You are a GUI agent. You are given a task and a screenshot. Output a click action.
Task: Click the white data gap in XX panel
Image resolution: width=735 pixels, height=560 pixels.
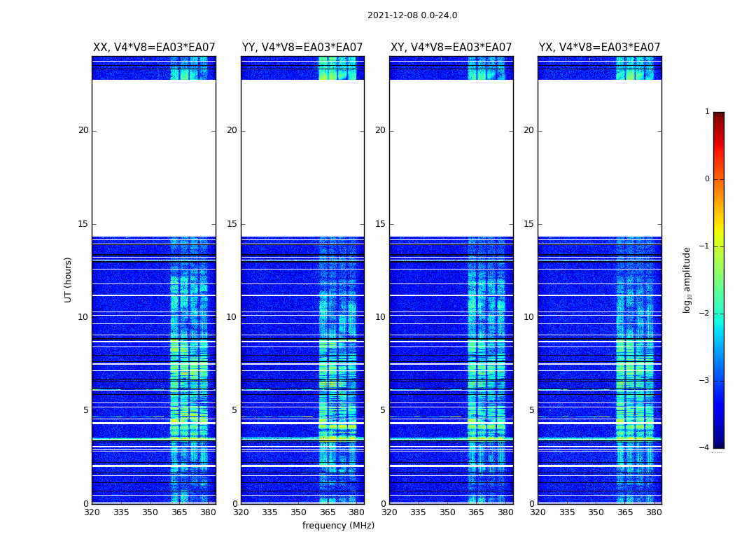154,157
